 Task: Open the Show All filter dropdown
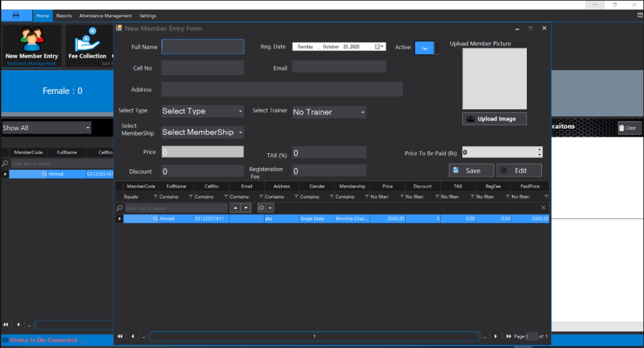pos(88,128)
